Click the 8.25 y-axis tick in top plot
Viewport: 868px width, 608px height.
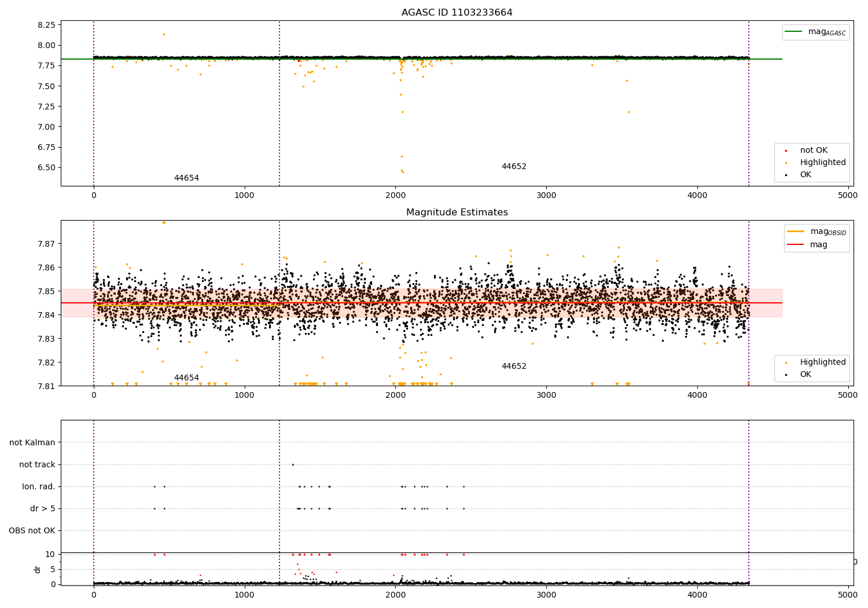pyautogui.click(x=46, y=25)
